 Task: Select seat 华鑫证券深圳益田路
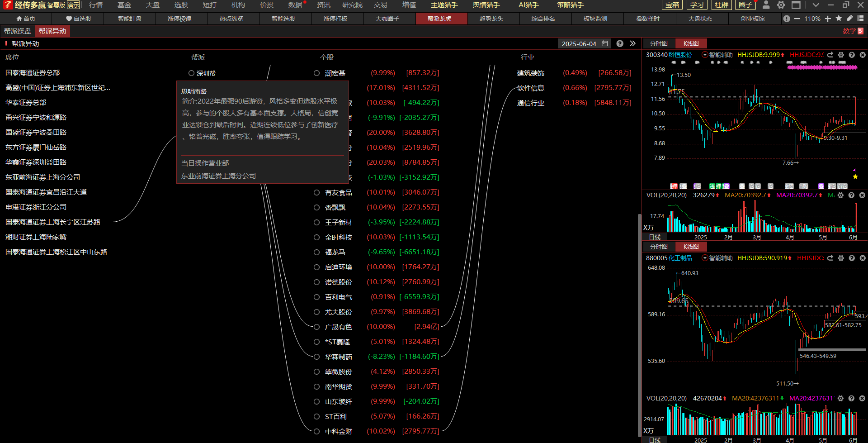point(36,162)
